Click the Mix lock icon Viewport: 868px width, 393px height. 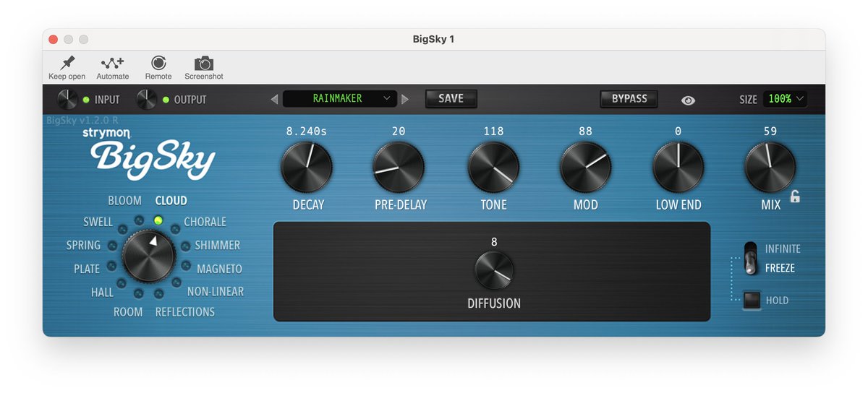795,196
